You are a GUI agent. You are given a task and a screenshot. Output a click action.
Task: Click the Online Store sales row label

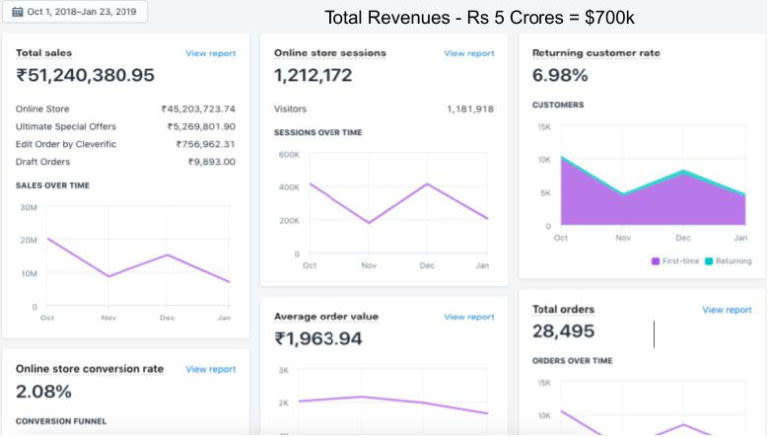coord(43,109)
